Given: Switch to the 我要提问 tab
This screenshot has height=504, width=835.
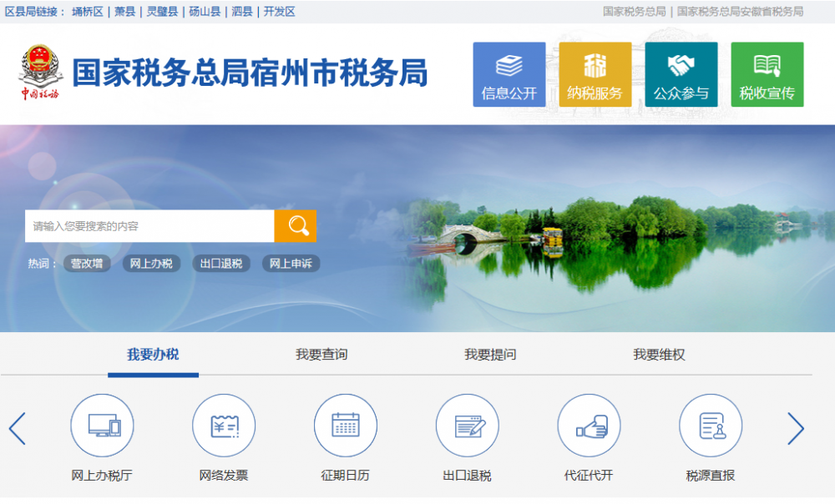Looking at the screenshot, I should pos(490,355).
